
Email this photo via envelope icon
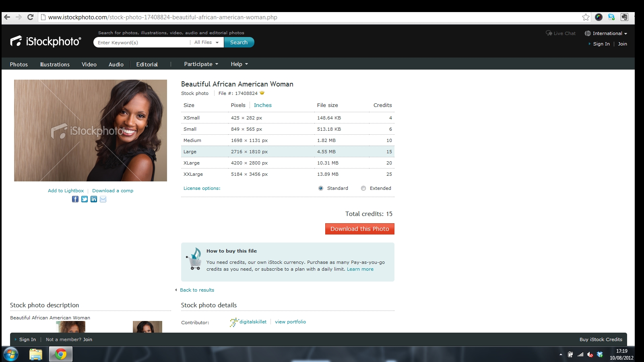[x=103, y=199]
